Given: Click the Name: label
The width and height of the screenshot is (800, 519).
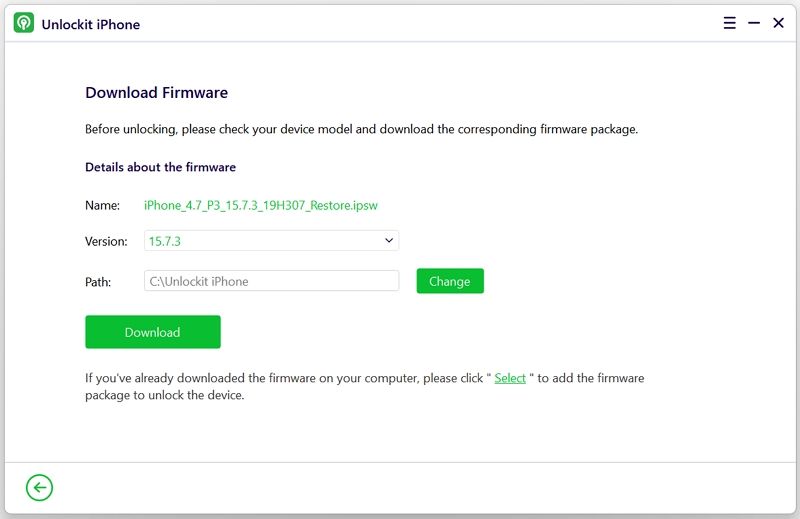Looking at the screenshot, I should (103, 205).
